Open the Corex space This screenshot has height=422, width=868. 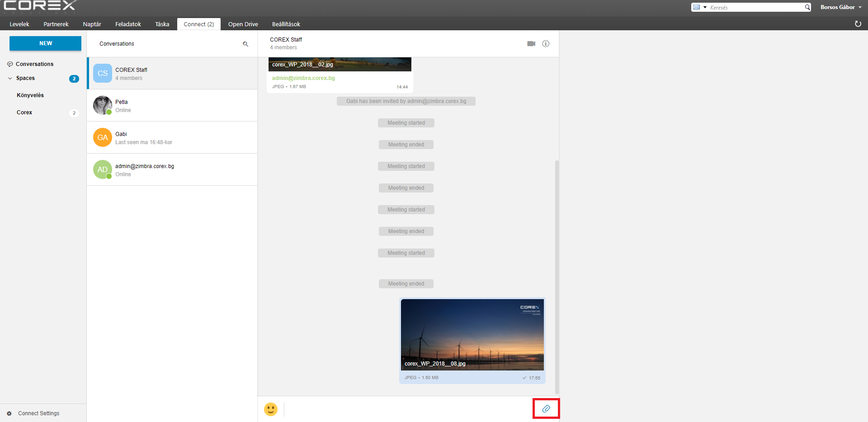(x=24, y=113)
